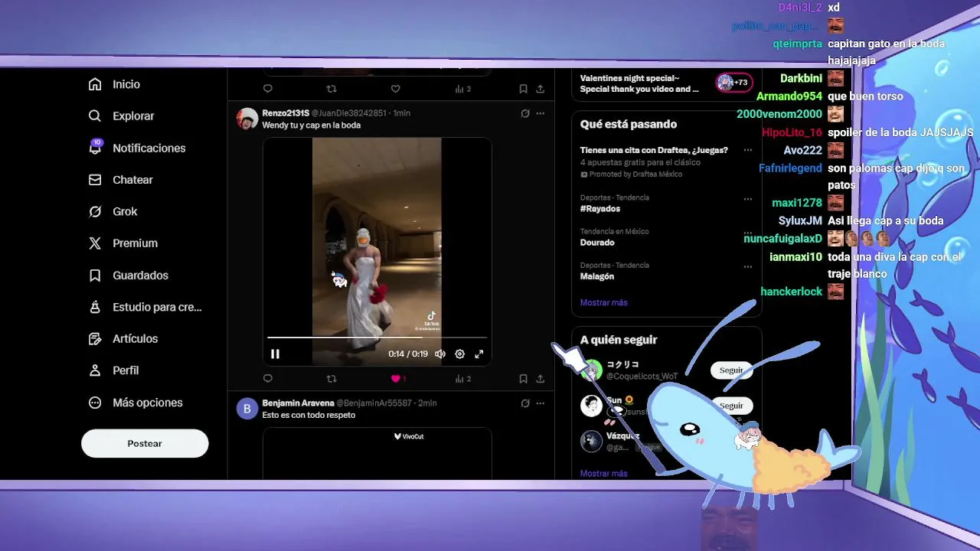Repost Renzo2131S's tweet
The width and height of the screenshot is (980, 551).
332,379
